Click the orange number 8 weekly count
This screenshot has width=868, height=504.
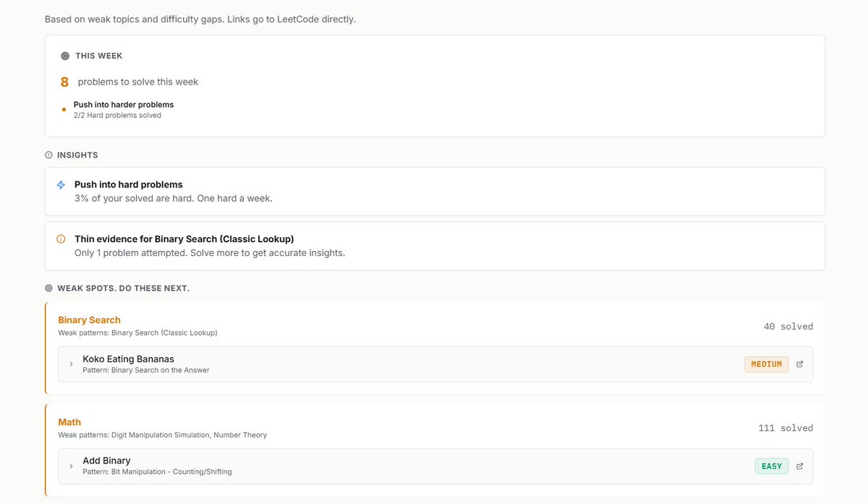coord(64,82)
